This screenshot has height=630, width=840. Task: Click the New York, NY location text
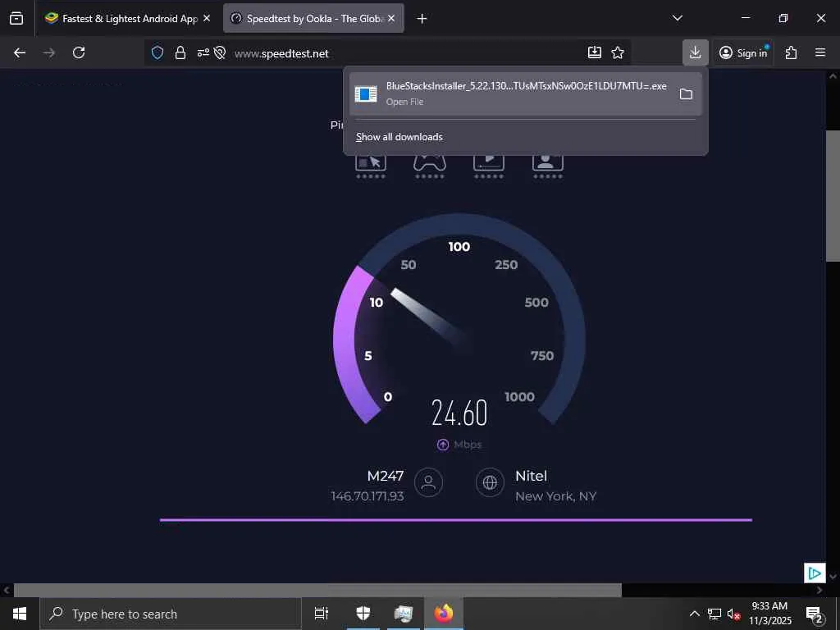click(555, 496)
